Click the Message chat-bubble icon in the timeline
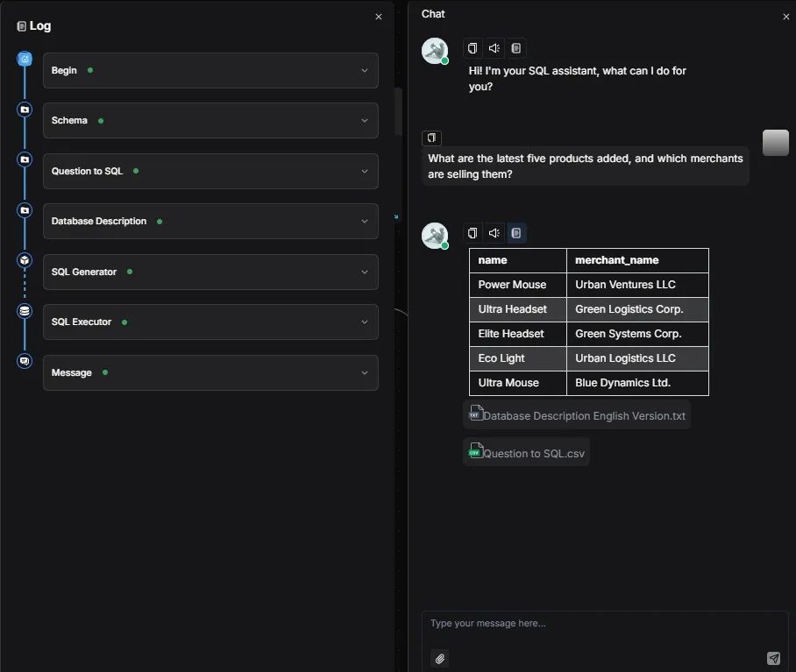 (25, 360)
